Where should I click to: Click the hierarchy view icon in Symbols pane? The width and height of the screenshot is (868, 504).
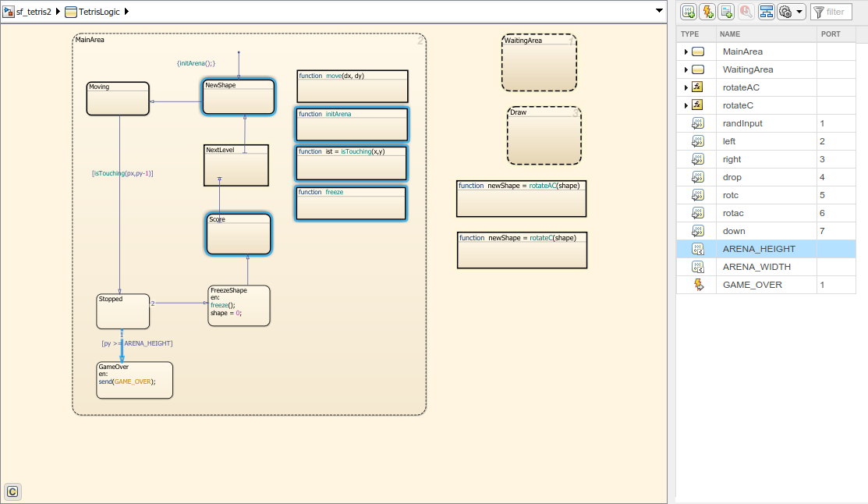[766, 11]
